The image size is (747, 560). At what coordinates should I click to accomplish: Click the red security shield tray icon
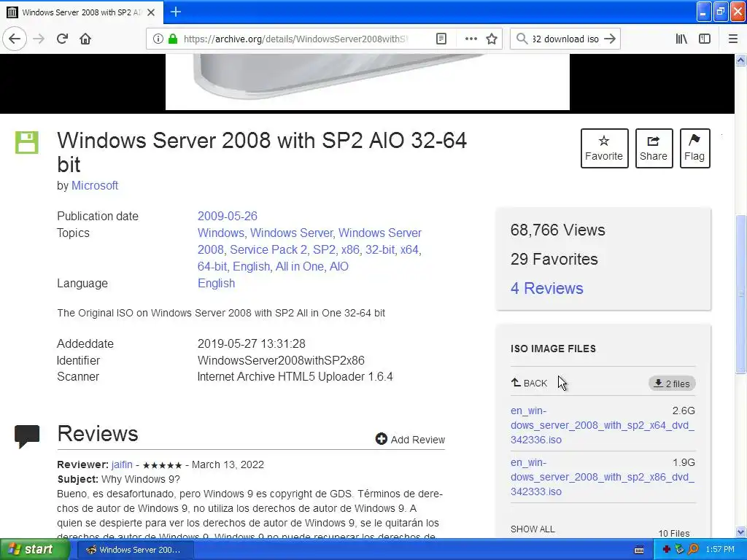tap(667, 550)
